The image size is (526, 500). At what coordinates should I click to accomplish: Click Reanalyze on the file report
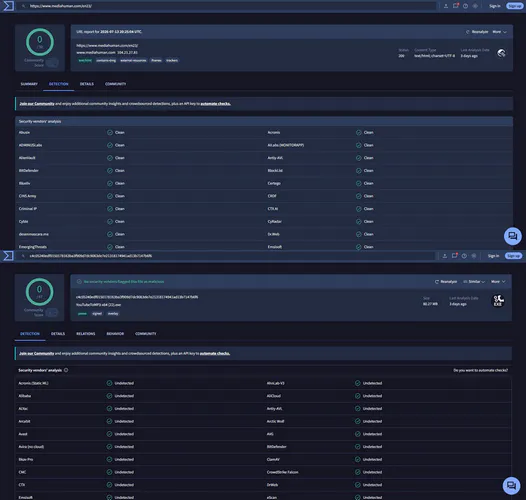tap(446, 282)
